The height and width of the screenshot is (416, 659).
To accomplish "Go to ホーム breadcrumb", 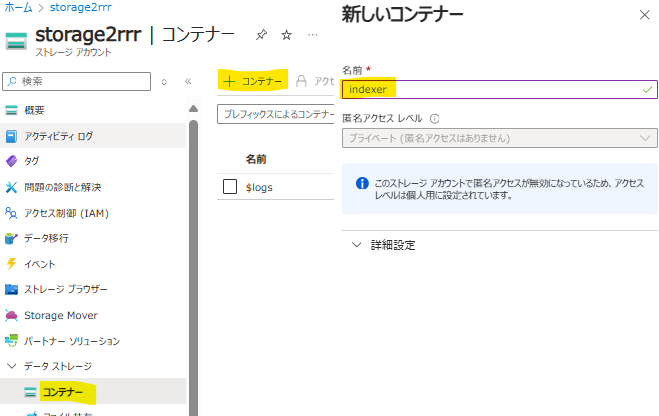I will (18, 7).
